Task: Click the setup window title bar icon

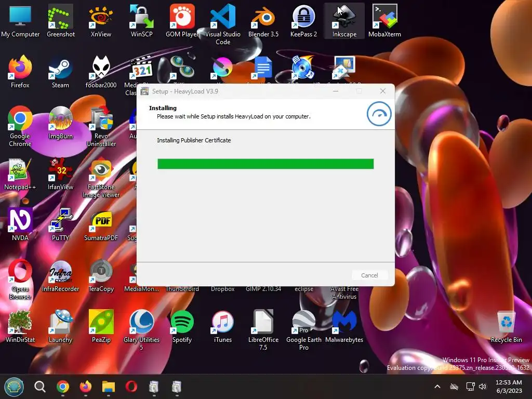Action: coord(145,91)
